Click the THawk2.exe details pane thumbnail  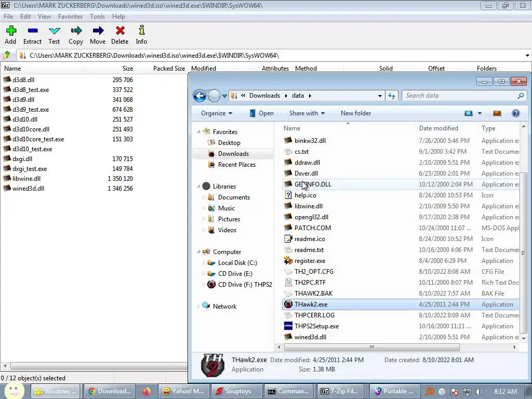212,365
